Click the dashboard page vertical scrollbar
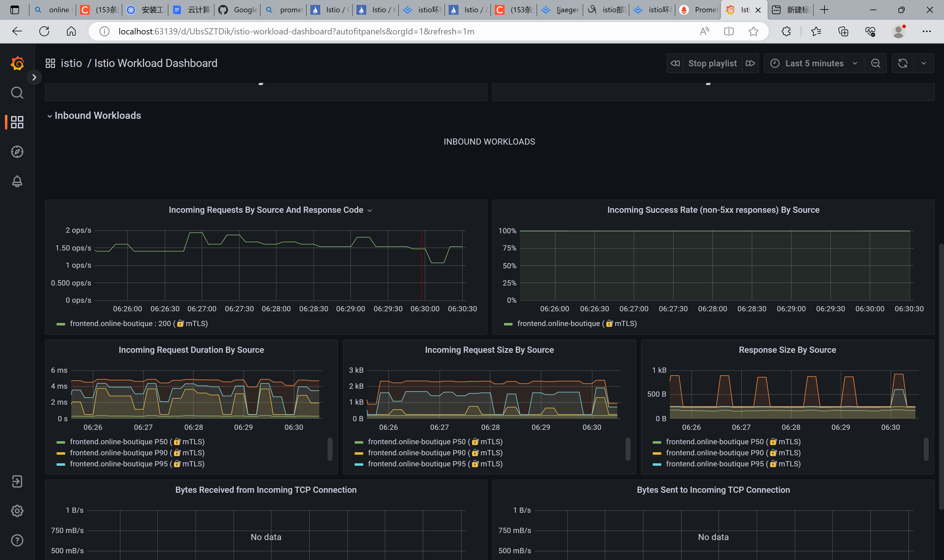The height and width of the screenshot is (560, 944). tap(941, 377)
